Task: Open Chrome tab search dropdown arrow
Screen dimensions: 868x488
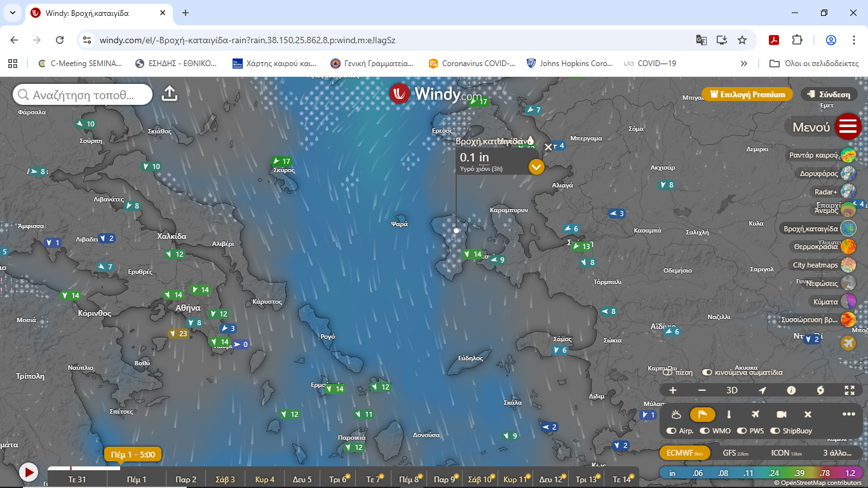Action: [x=12, y=13]
